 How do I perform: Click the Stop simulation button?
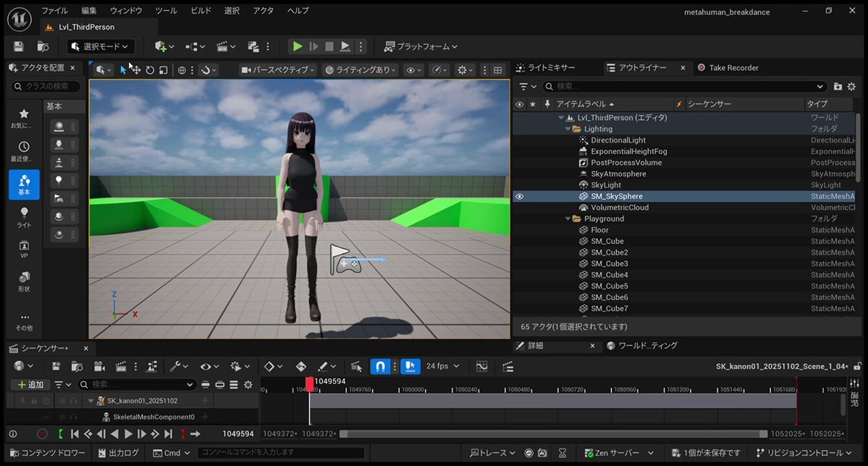(329, 46)
